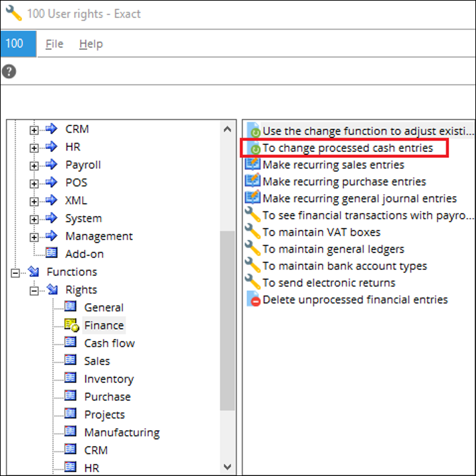Screen dimensions: 476x476
Task: Click delete icon of 'Delete unprocessed financial entries'
Action: (x=253, y=299)
